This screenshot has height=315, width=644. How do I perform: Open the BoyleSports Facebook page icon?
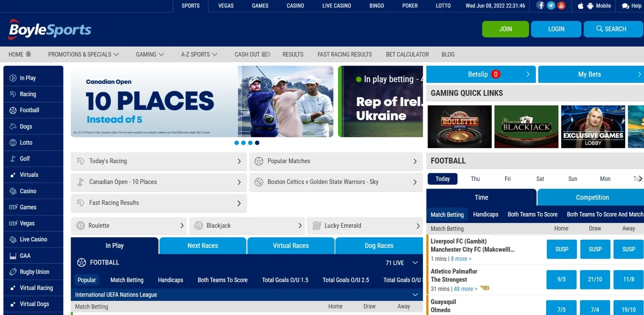click(540, 6)
